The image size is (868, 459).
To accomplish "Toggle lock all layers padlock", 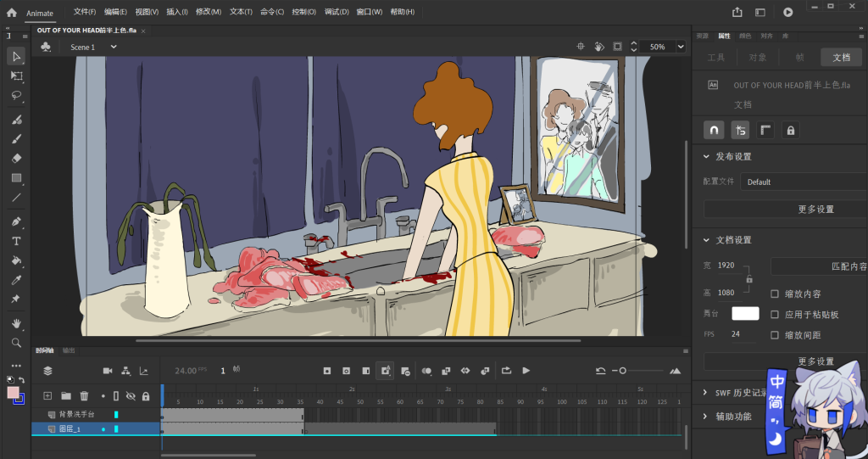I will pyautogui.click(x=146, y=396).
